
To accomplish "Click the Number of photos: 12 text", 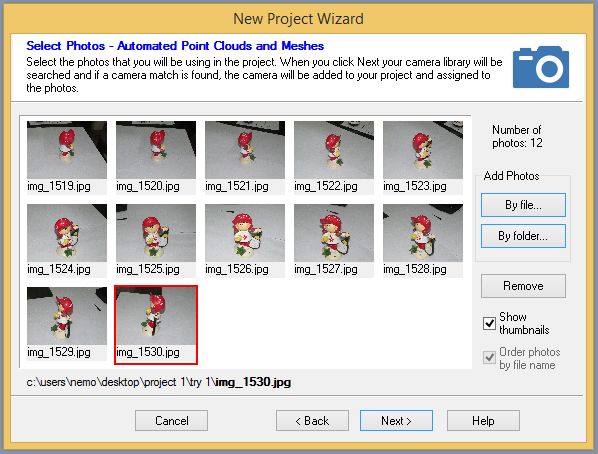I will (x=517, y=136).
